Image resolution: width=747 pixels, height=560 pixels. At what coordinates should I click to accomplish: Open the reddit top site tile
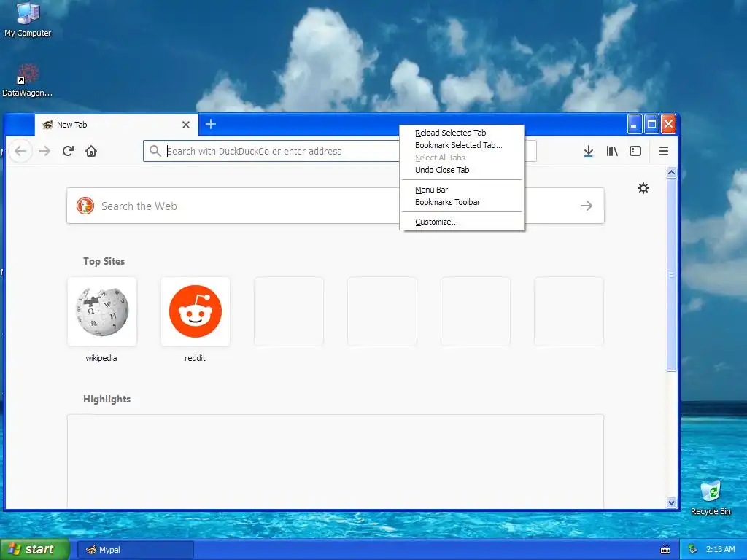[x=196, y=311]
